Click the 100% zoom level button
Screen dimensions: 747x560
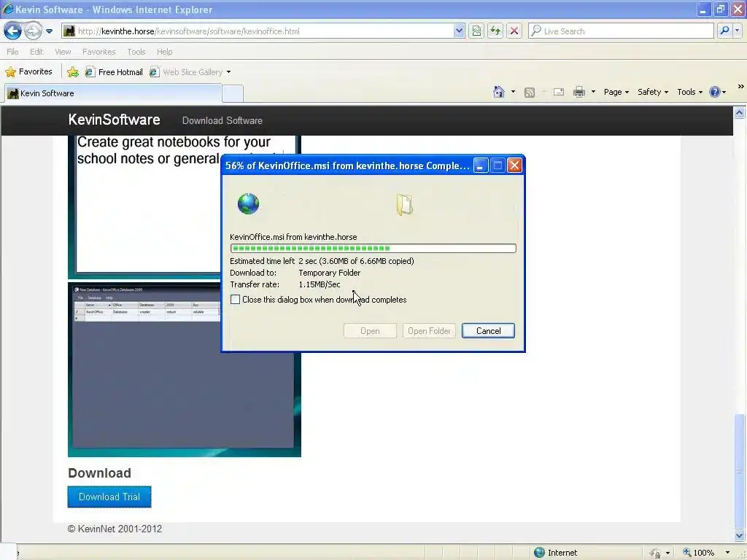(x=698, y=553)
